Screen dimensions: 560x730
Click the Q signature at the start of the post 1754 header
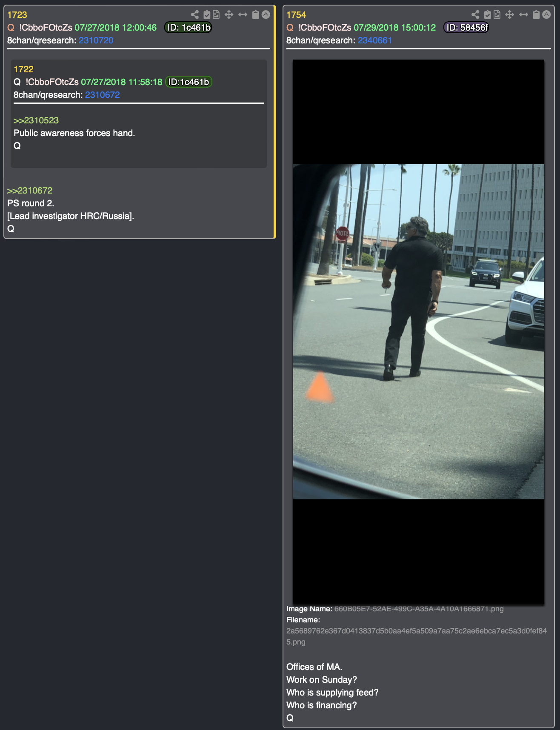click(290, 28)
